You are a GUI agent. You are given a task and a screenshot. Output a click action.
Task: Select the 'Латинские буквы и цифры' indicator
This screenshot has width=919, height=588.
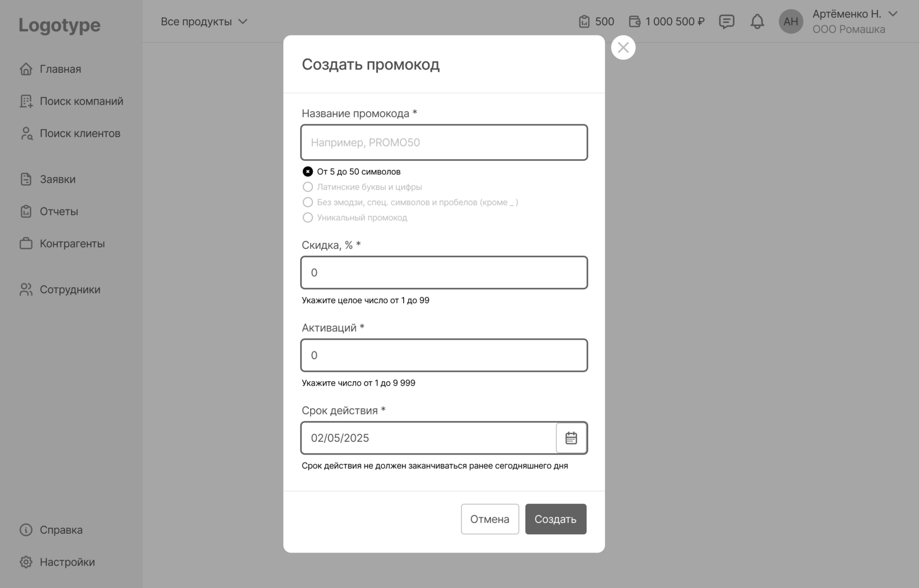(x=308, y=187)
